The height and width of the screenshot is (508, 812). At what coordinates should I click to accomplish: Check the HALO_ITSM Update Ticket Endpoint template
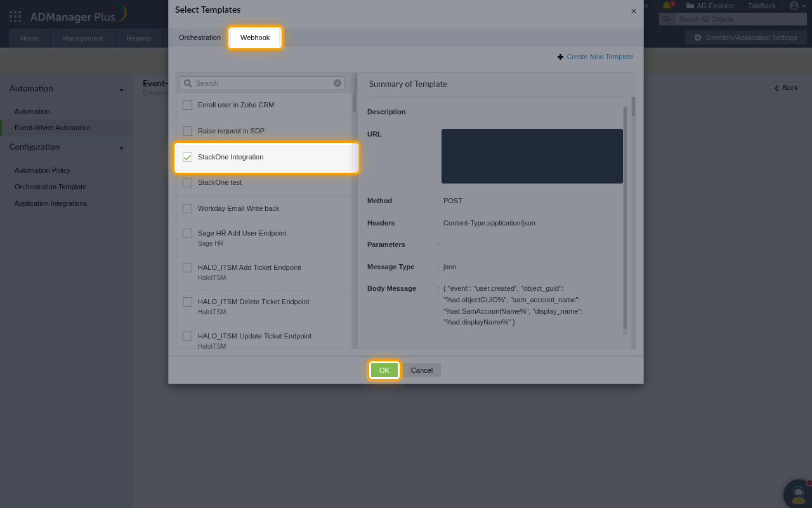tap(187, 336)
